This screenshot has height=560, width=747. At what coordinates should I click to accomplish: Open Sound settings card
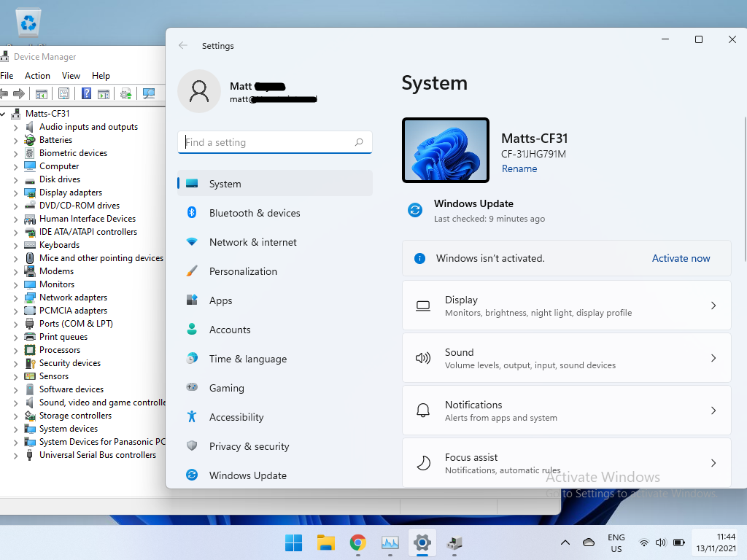(x=566, y=357)
